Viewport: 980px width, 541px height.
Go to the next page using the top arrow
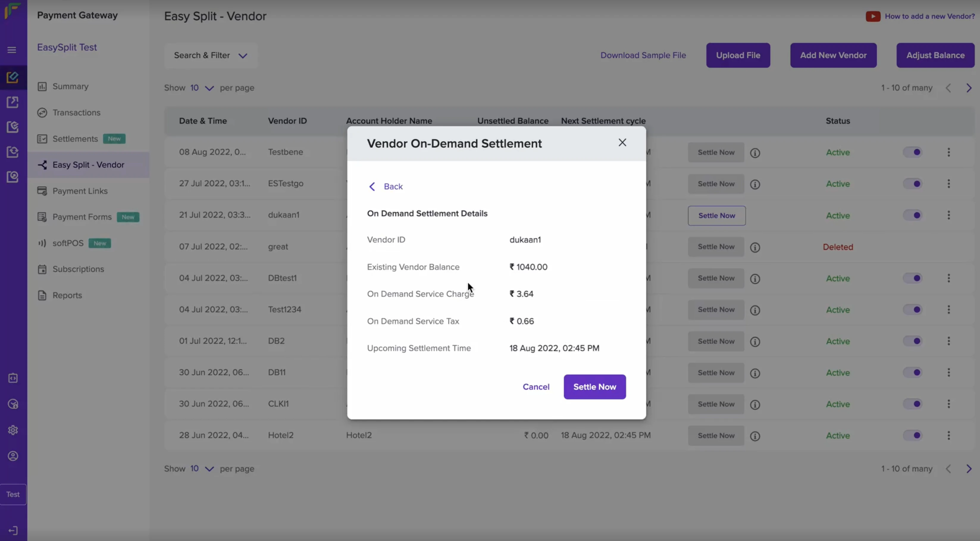pyautogui.click(x=969, y=88)
